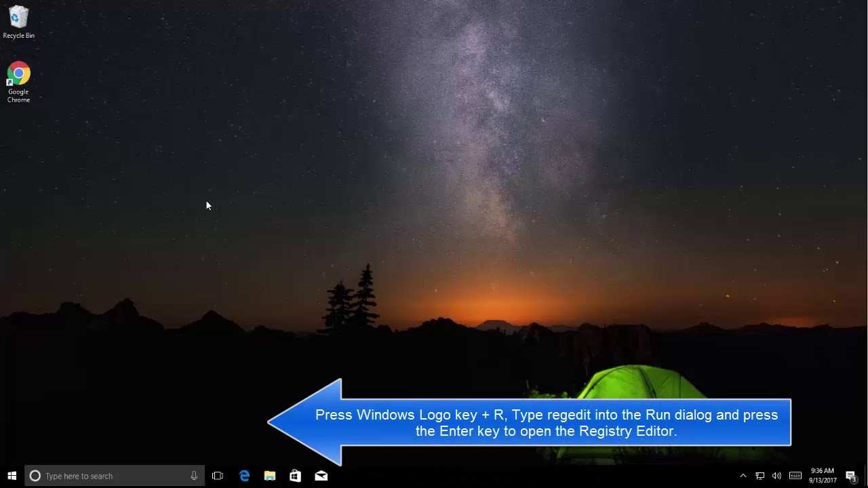Open Task View from the taskbar
Image resolution: width=868 pixels, height=488 pixels.
point(218,476)
